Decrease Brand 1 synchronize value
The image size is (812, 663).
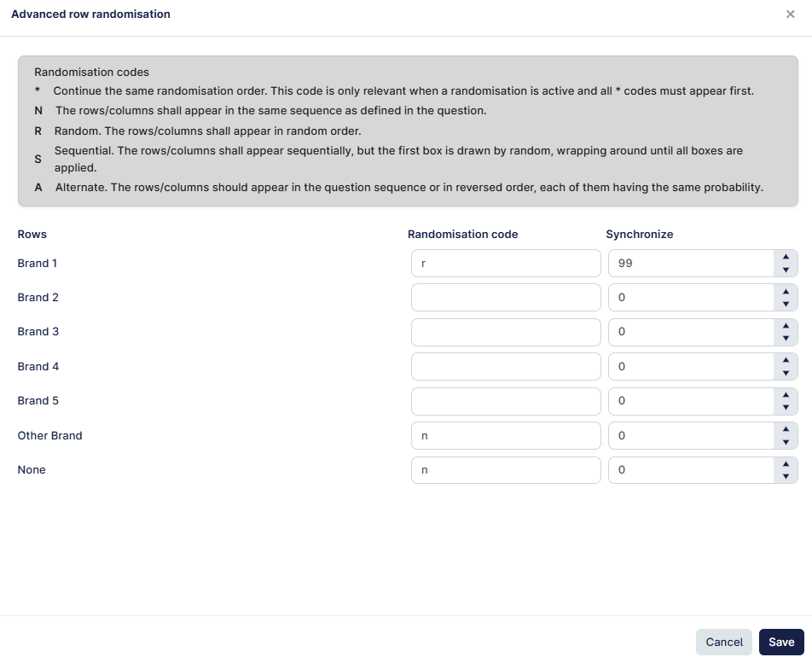click(786, 270)
